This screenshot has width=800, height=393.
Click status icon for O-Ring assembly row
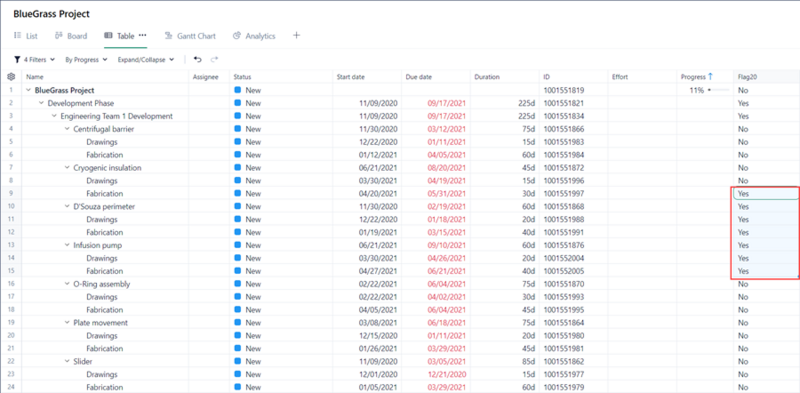pyautogui.click(x=237, y=284)
